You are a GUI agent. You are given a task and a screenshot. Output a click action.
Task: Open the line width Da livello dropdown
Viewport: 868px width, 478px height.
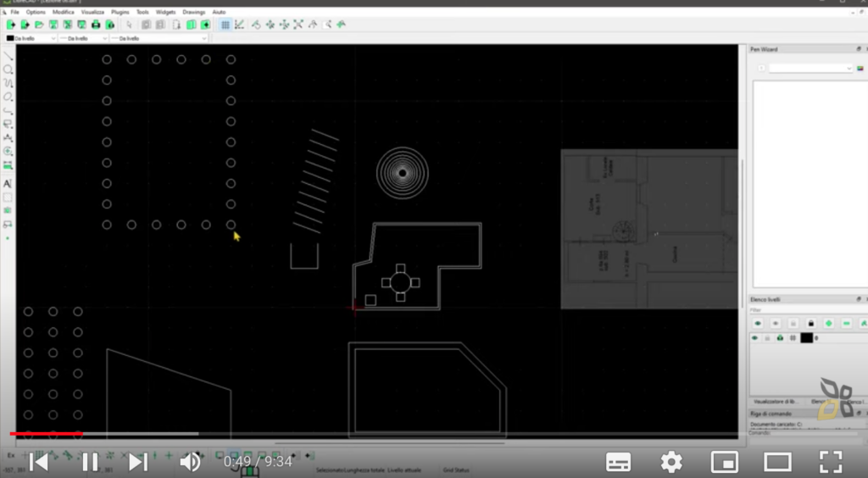83,38
